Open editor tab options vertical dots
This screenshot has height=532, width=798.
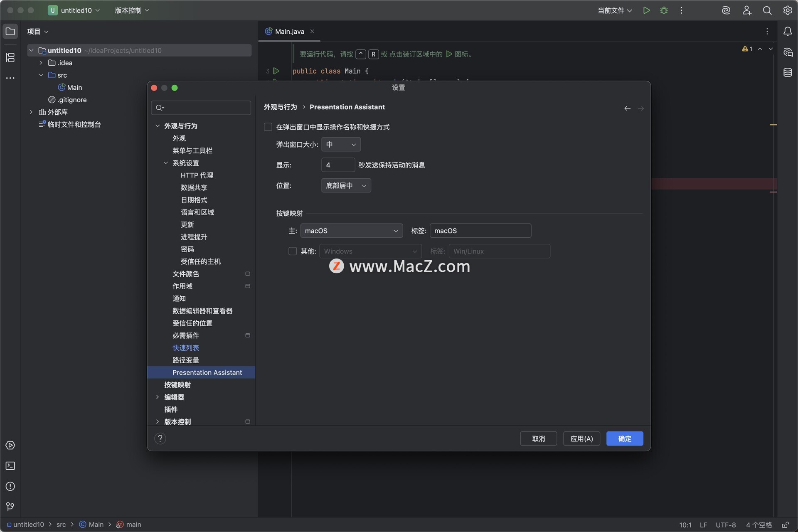click(x=767, y=31)
